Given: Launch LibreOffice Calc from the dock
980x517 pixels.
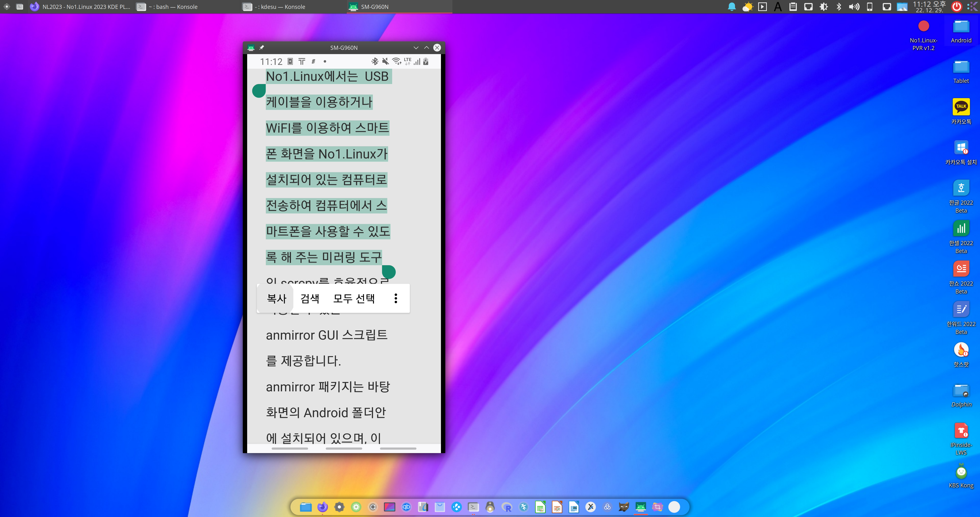Looking at the screenshot, I should click(x=540, y=507).
